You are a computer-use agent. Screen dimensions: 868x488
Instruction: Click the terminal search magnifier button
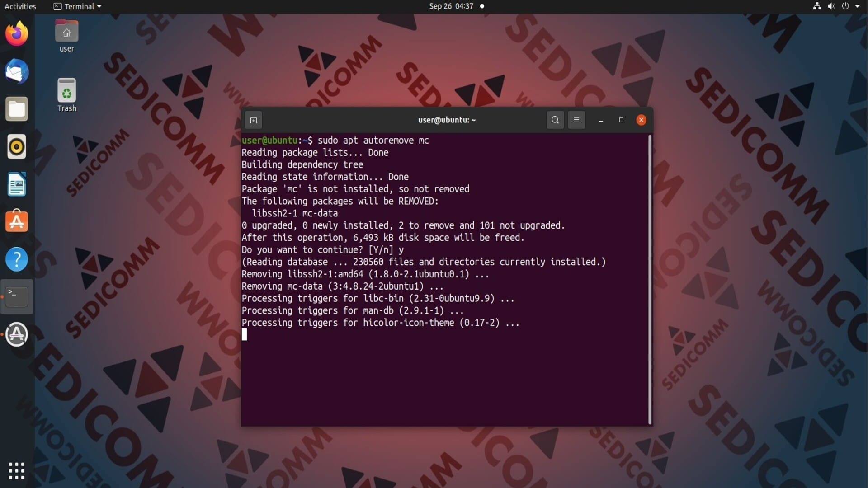[x=555, y=120]
